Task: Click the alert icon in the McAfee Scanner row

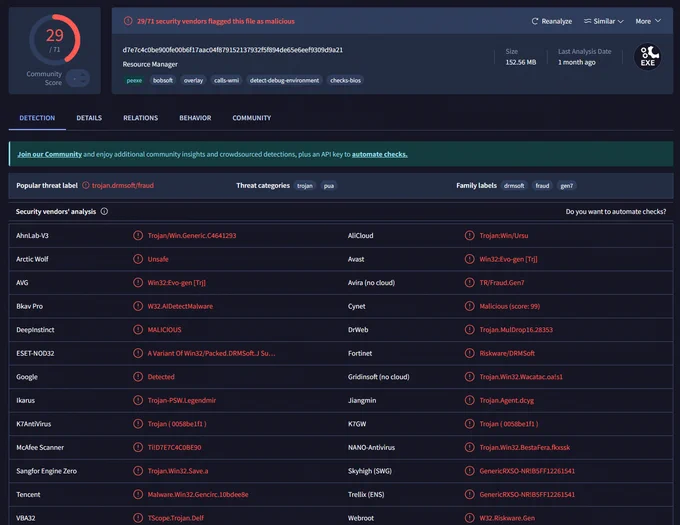Action: tap(138, 447)
